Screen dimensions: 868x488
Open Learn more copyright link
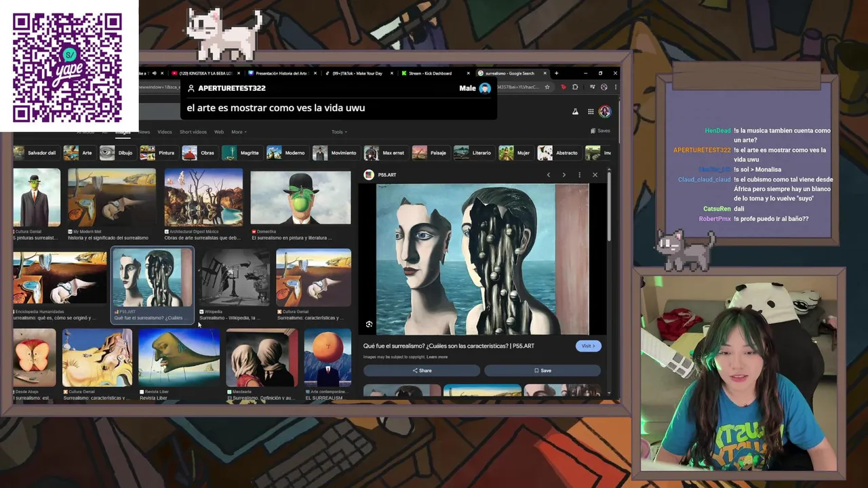click(x=437, y=357)
